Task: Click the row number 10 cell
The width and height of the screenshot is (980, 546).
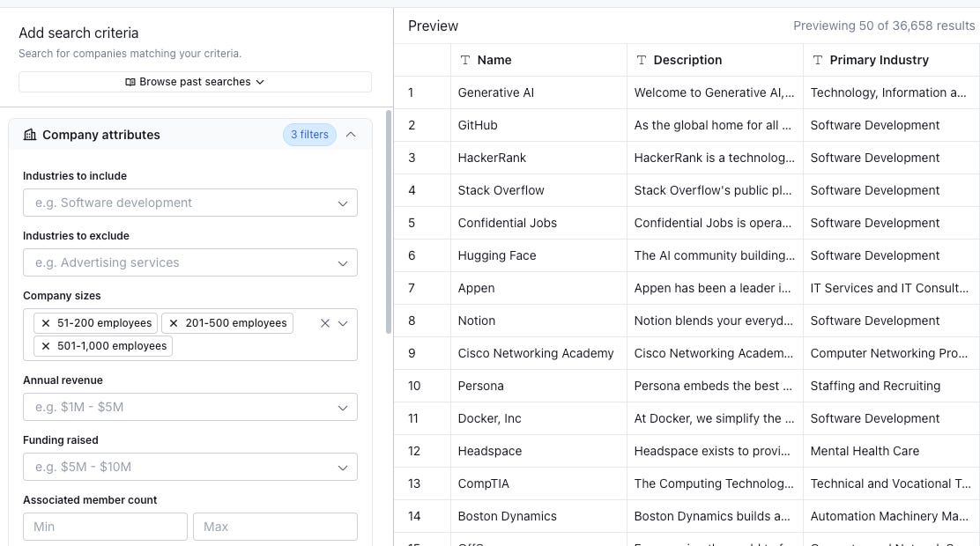Action: point(422,386)
